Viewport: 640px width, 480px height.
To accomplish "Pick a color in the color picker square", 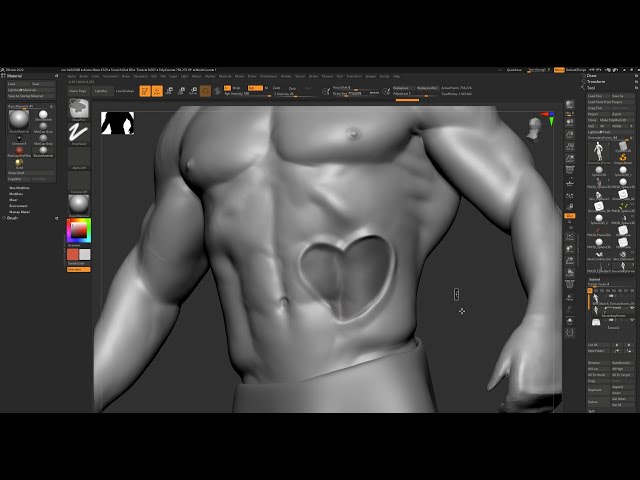I will [x=79, y=231].
